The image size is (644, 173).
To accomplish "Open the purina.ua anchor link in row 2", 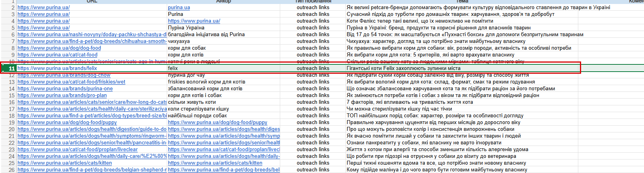I will pos(179,8).
